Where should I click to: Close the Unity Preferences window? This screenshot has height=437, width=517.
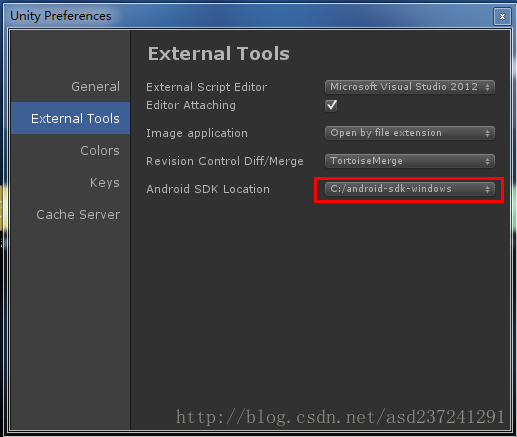tap(502, 16)
